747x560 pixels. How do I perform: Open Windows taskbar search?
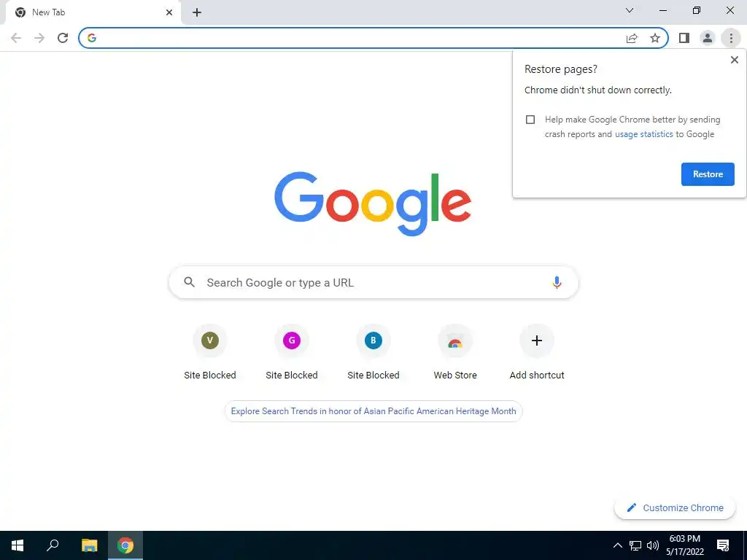(x=53, y=545)
